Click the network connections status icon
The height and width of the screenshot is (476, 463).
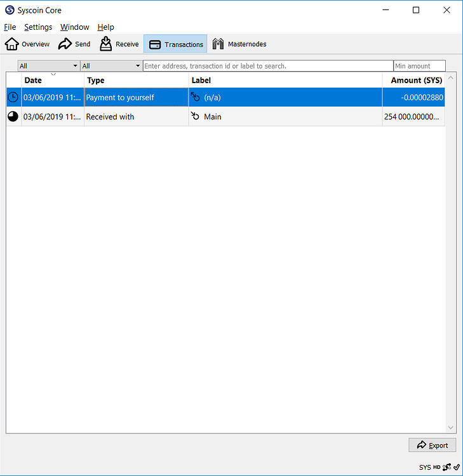pos(446,467)
